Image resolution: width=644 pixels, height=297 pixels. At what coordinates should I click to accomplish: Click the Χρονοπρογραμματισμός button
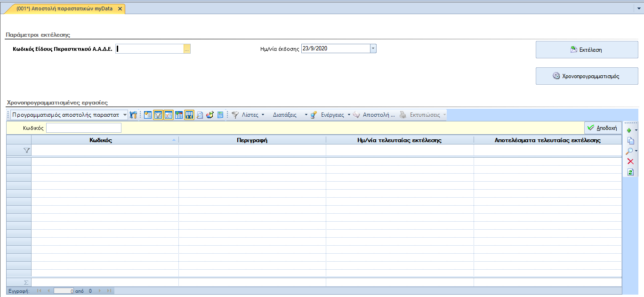(587, 76)
